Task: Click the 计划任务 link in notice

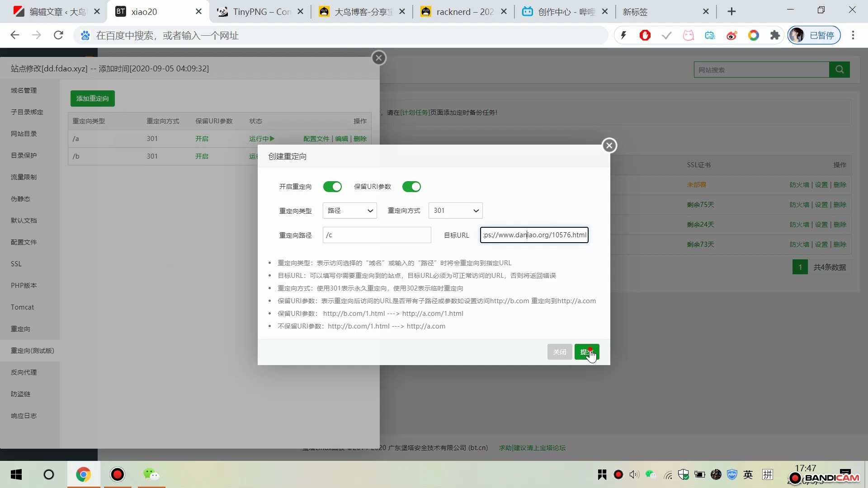Action: coord(415,113)
